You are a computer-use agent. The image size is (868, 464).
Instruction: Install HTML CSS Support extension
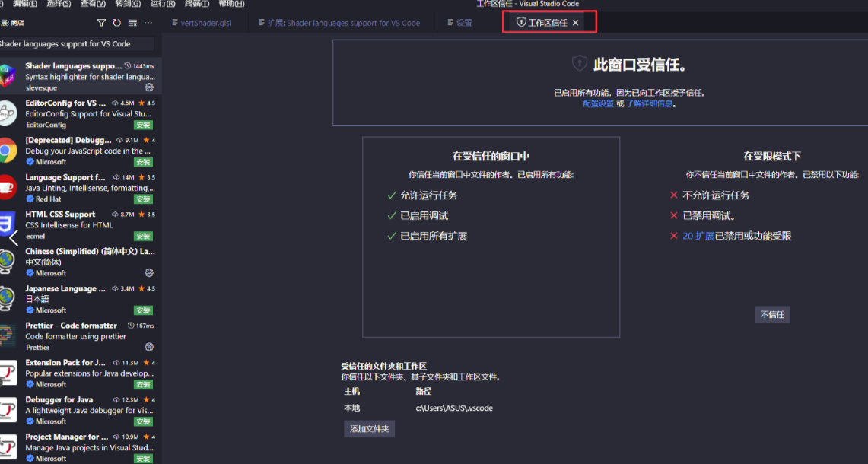pos(143,237)
